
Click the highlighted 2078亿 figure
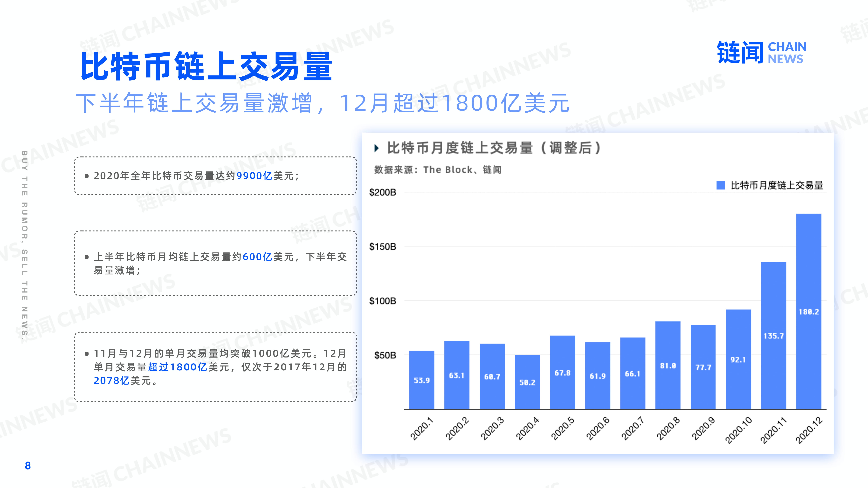(111, 381)
